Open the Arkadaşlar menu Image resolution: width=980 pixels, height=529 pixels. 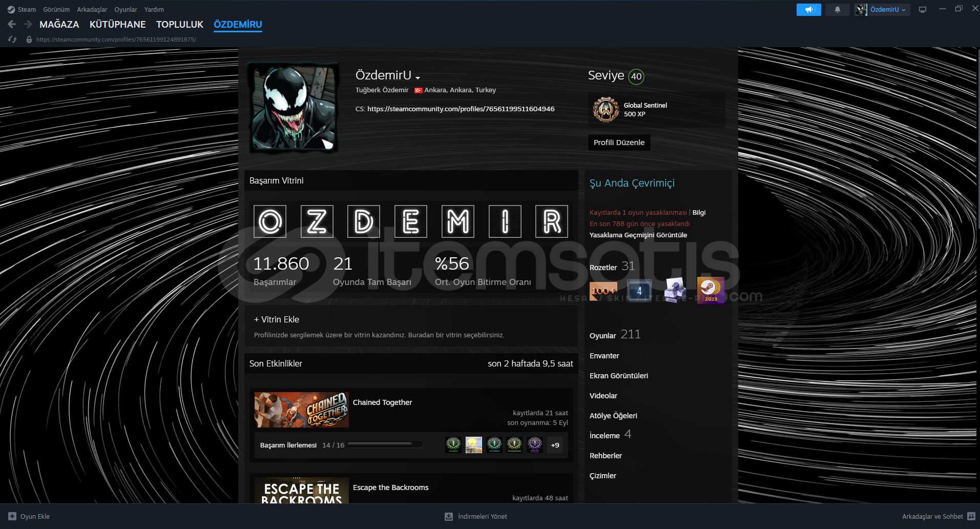pos(92,9)
